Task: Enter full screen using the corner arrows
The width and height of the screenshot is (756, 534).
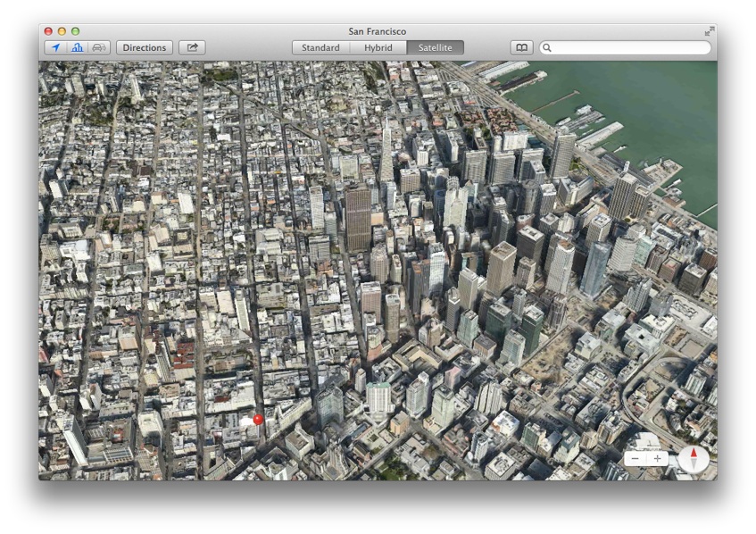Action: 710,31
